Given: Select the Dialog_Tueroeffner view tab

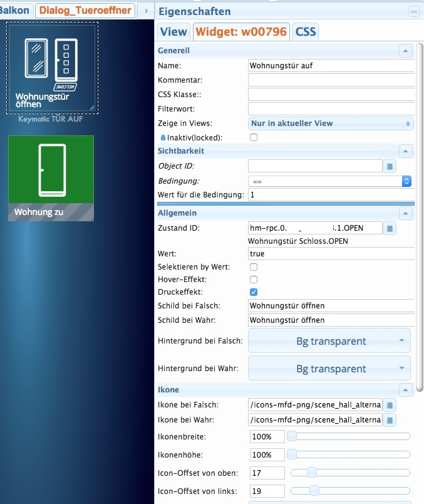Looking at the screenshot, I should click(x=85, y=10).
